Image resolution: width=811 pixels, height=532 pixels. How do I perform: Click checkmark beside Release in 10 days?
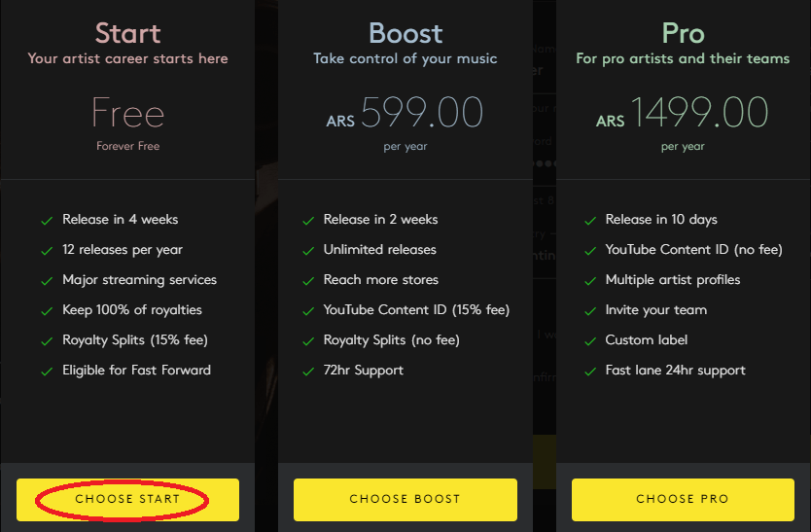(x=589, y=221)
